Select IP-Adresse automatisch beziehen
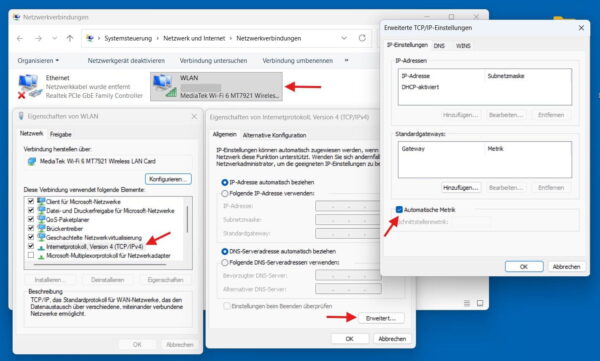This screenshot has height=361, width=600. tap(225, 182)
